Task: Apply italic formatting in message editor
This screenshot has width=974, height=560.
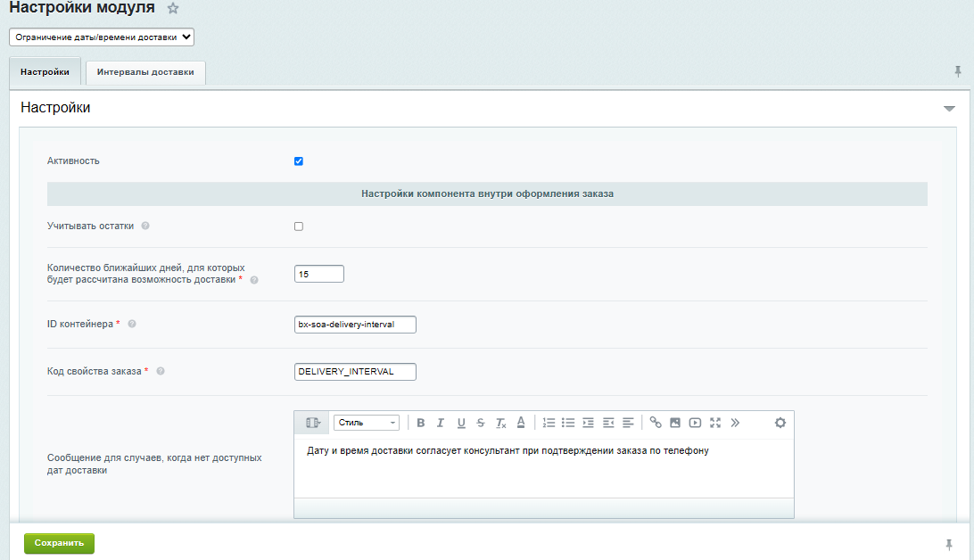Action: (x=441, y=423)
